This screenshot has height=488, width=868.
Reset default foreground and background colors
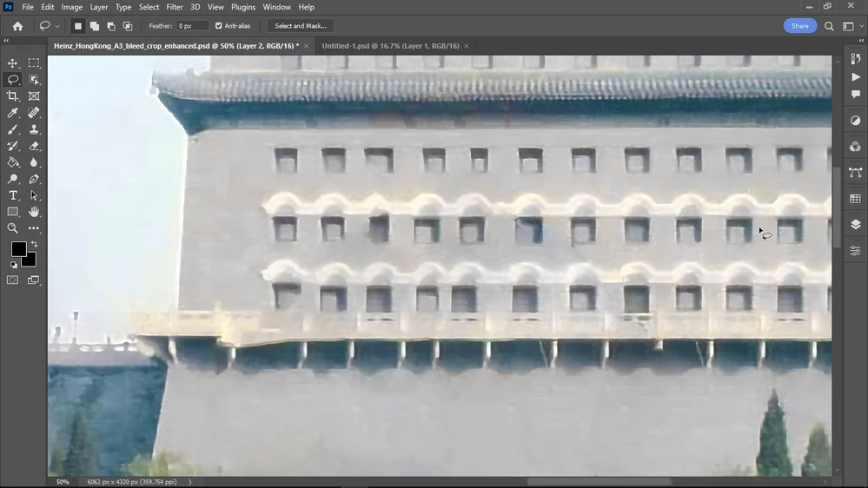tap(14, 265)
